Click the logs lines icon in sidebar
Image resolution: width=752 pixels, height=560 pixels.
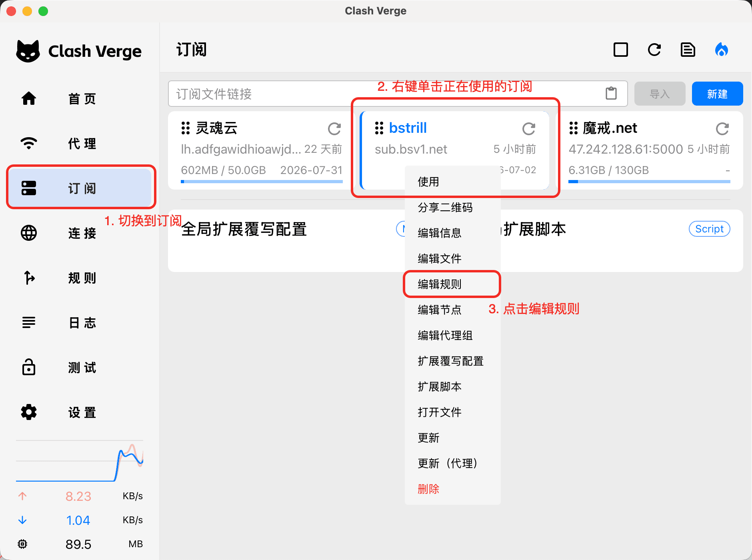pyautogui.click(x=29, y=322)
